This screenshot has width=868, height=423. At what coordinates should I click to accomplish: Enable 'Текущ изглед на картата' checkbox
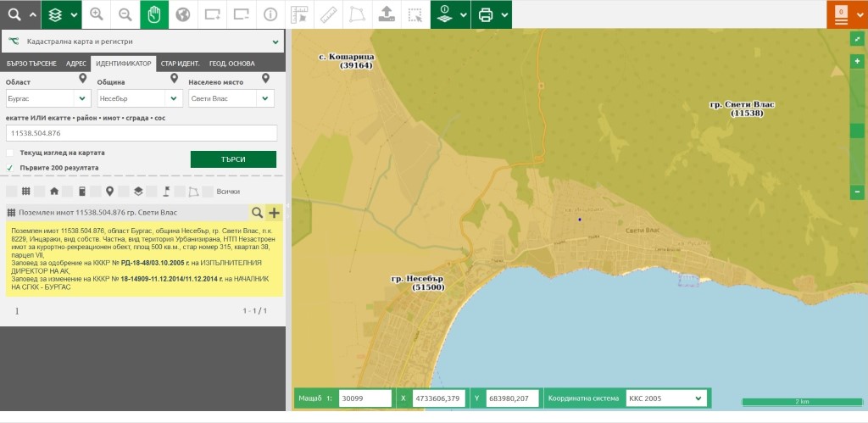pyautogui.click(x=10, y=153)
